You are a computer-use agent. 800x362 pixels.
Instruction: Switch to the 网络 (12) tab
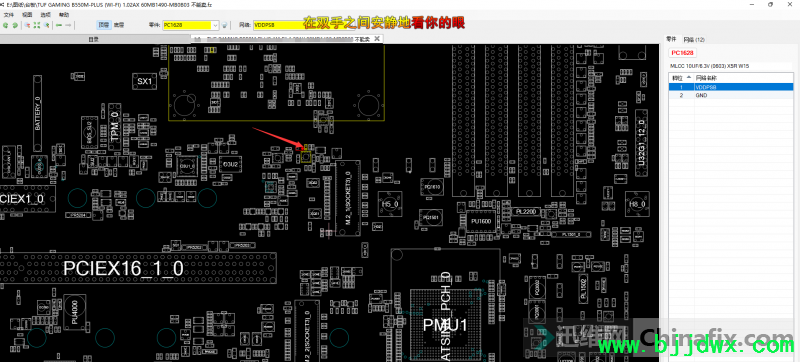693,39
